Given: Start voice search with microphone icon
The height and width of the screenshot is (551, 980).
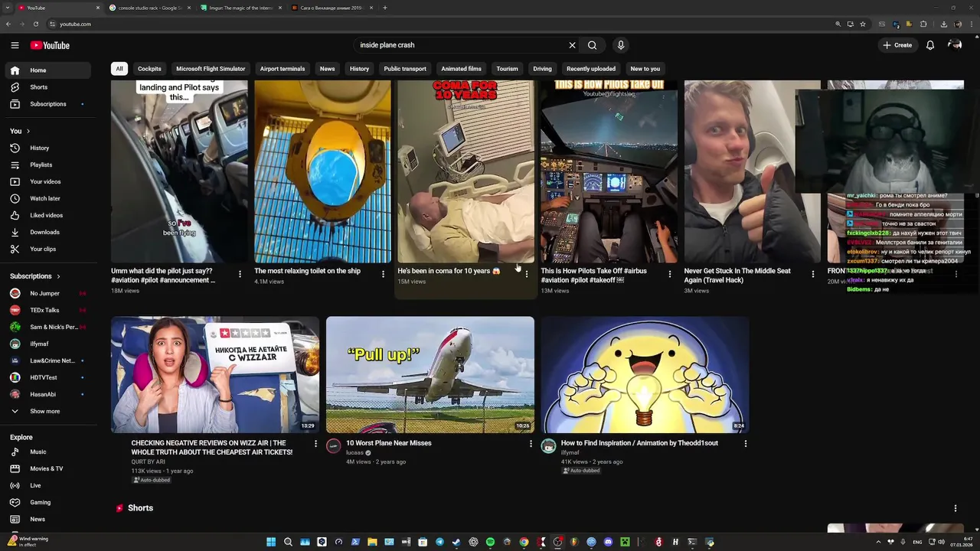Looking at the screenshot, I should click(621, 45).
